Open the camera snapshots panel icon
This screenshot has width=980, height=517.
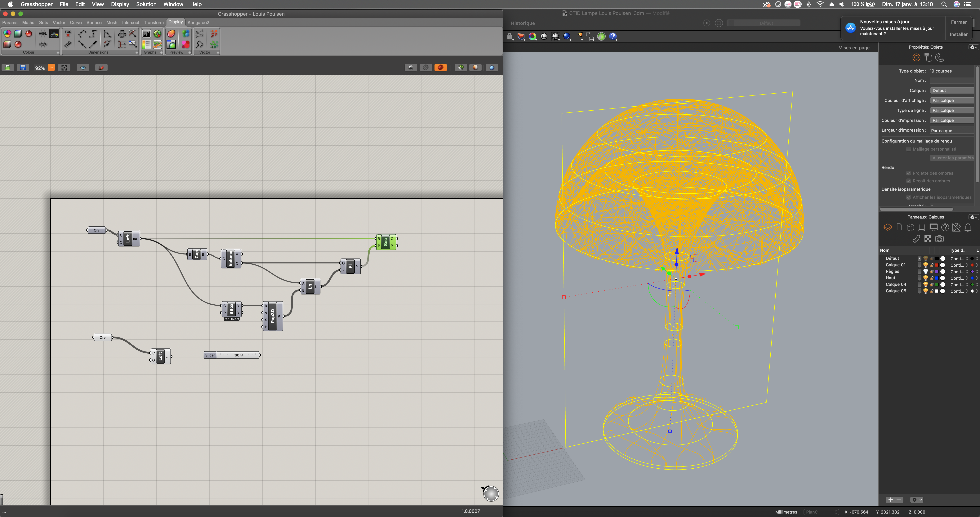pyautogui.click(x=939, y=239)
